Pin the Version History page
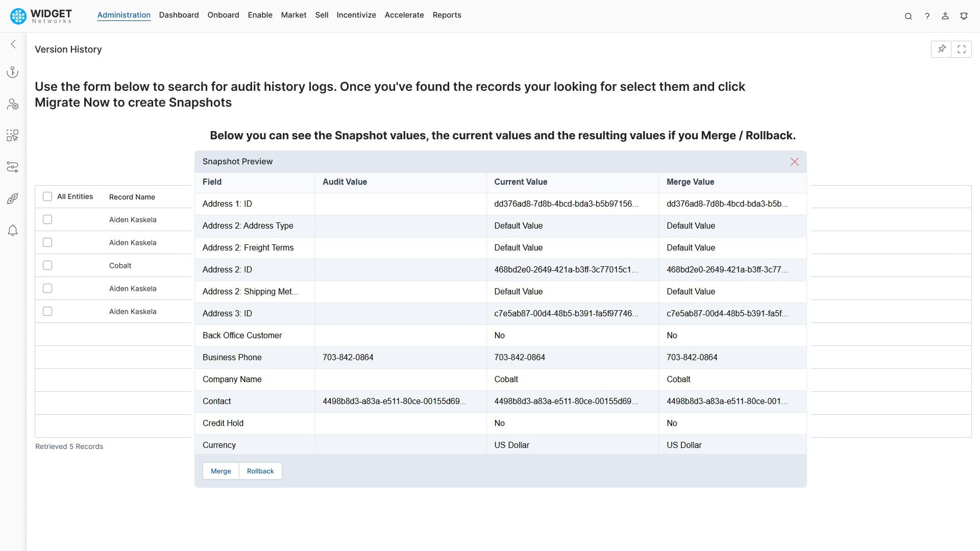Image resolution: width=980 pixels, height=551 pixels. coord(942,49)
